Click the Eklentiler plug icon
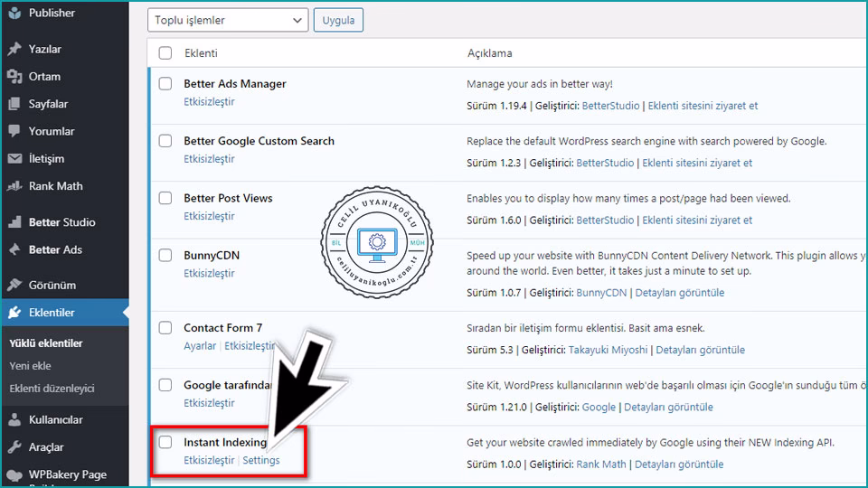Image resolution: width=868 pixels, height=488 pixels. click(x=15, y=313)
